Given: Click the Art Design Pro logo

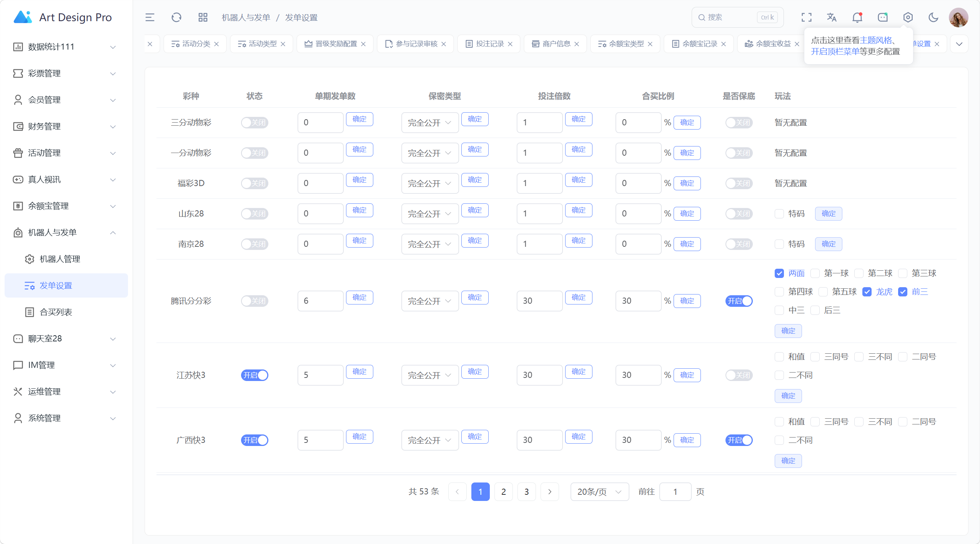Looking at the screenshot, I should tap(63, 17).
